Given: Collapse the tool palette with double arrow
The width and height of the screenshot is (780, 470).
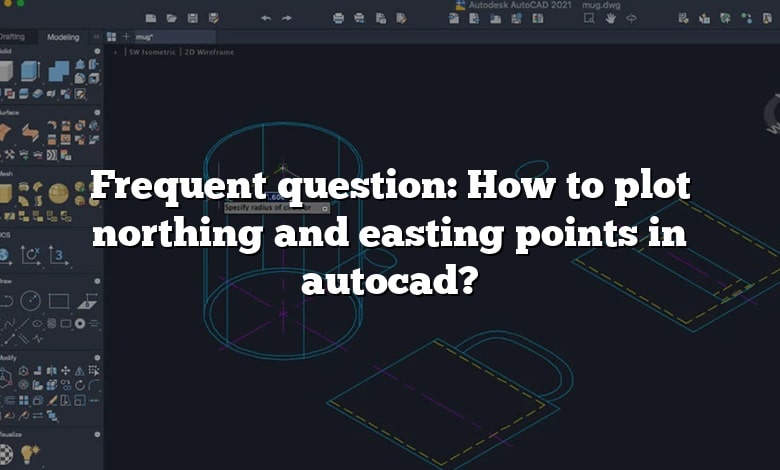Looking at the screenshot, I should 96,37.
